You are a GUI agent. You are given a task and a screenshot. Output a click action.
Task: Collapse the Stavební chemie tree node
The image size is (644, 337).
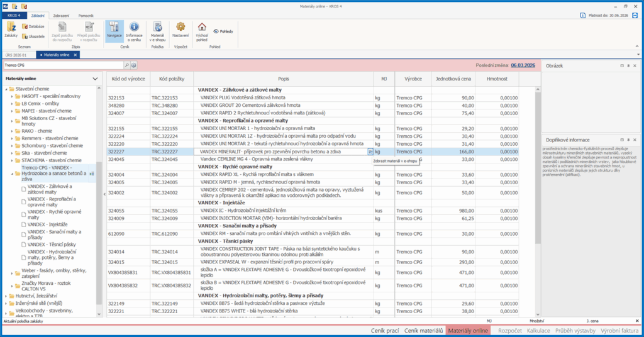(5, 89)
